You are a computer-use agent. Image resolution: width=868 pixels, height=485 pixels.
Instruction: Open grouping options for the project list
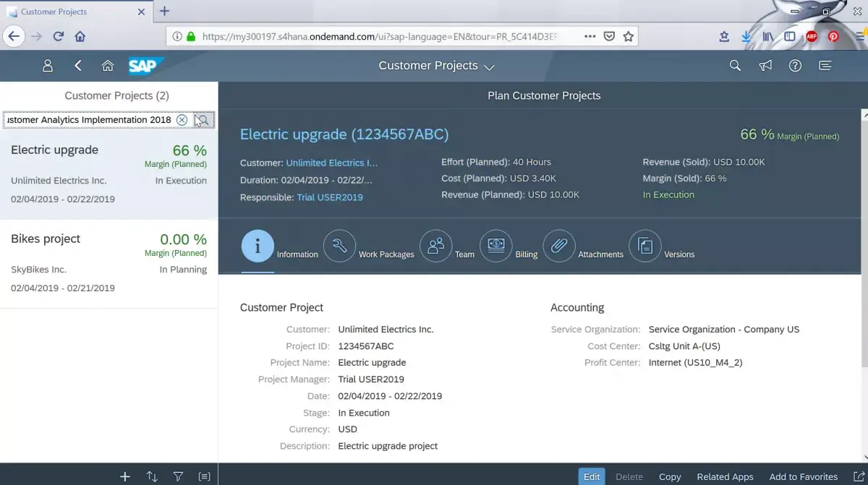tap(205, 476)
